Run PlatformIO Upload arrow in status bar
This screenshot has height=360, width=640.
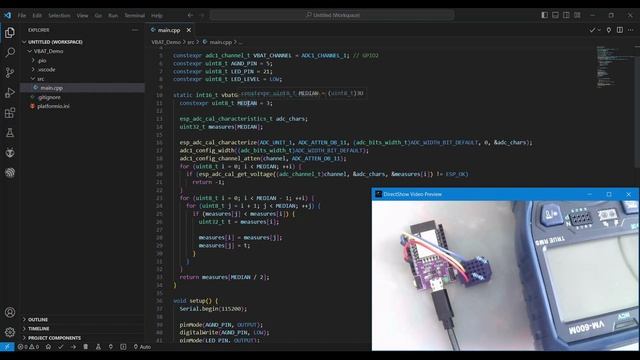(73, 347)
